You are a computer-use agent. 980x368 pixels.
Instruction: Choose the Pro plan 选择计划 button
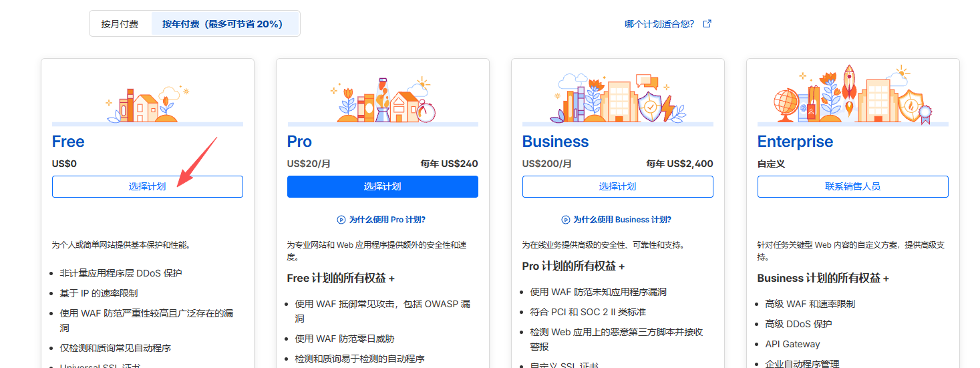pyautogui.click(x=383, y=187)
